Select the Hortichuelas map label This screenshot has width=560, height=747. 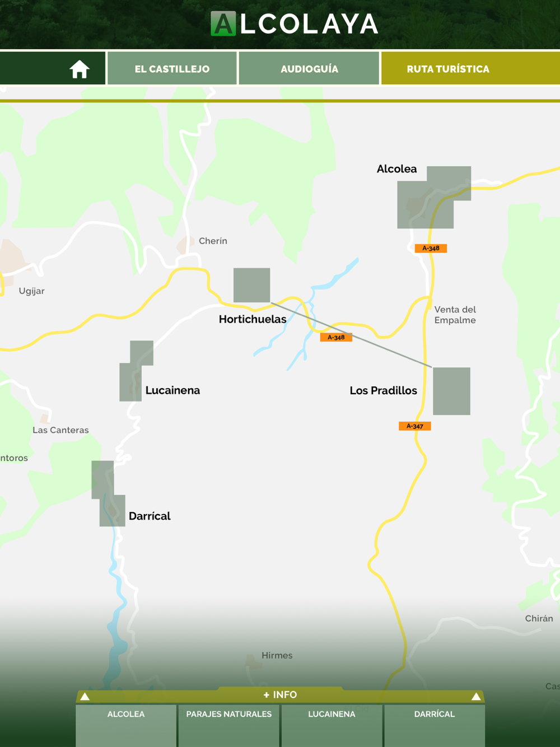click(x=253, y=319)
